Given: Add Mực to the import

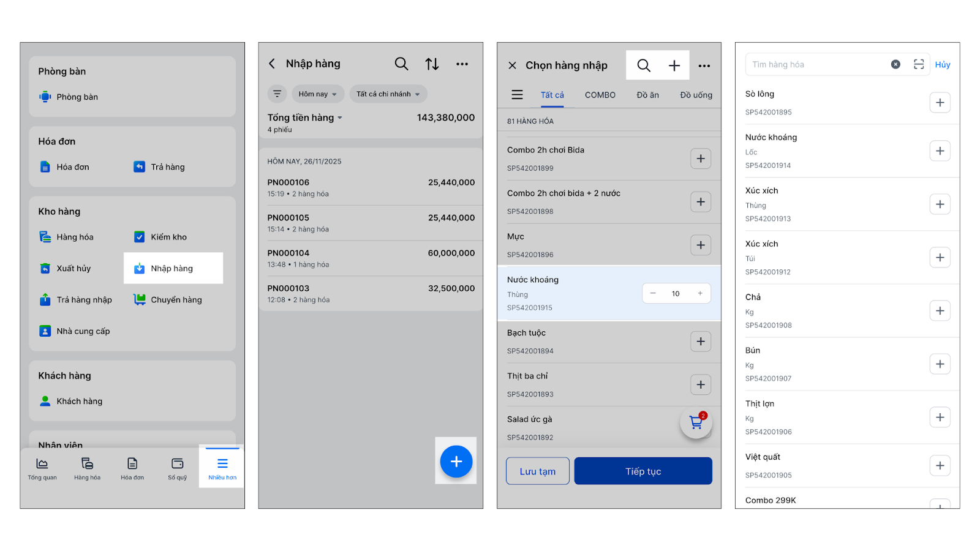Looking at the screenshot, I should (701, 246).
